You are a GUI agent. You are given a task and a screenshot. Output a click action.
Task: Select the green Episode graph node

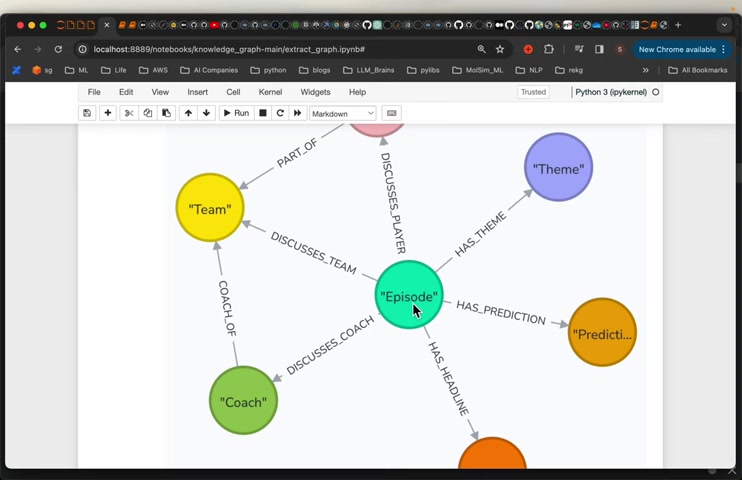point(409,294)
